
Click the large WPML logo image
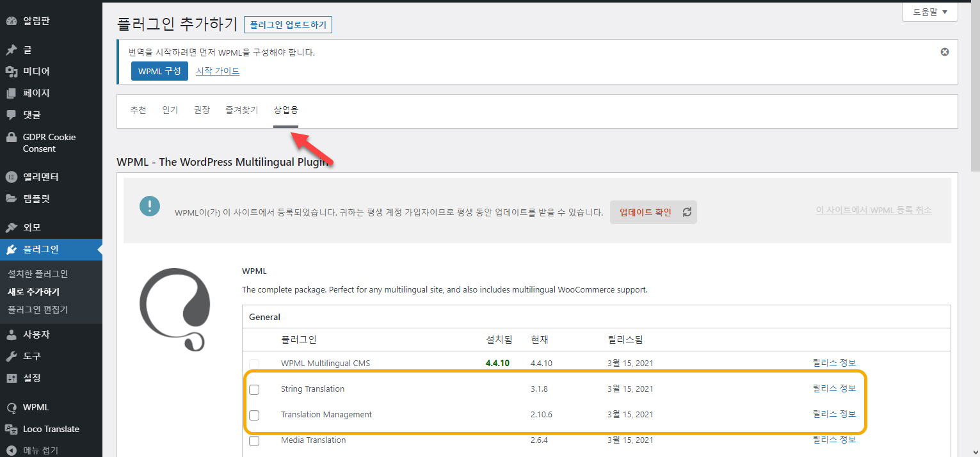pyautogui.click(x=175, y=309)
